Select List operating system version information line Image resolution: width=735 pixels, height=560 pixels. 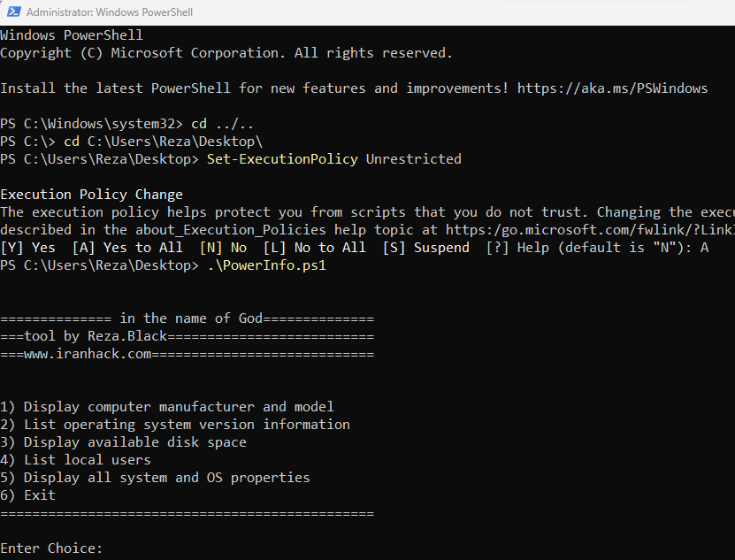point(175,425)
